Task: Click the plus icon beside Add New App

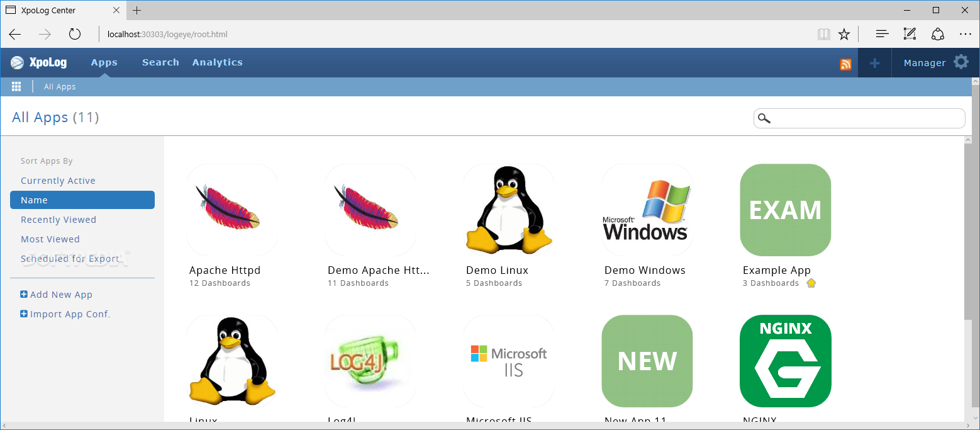Action: click(x=24, y=294)
